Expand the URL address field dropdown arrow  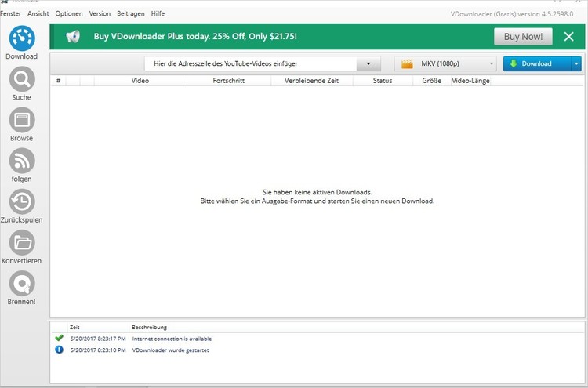(x=368, y=63)
